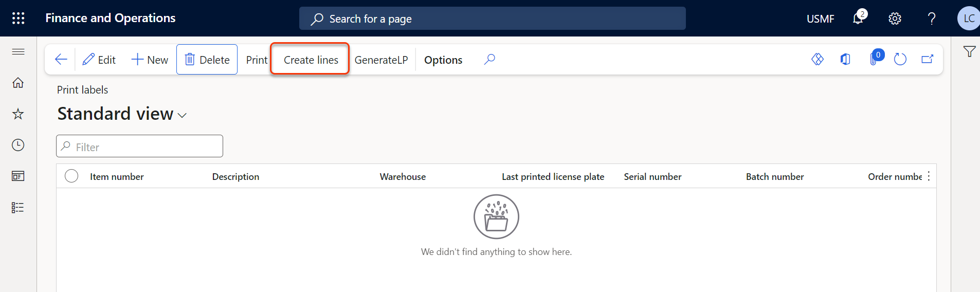This screenshot has width=980, height=292.
Task: Toggle the select-all rows circle
Action: pyautogui.click(x=71, y=176)
